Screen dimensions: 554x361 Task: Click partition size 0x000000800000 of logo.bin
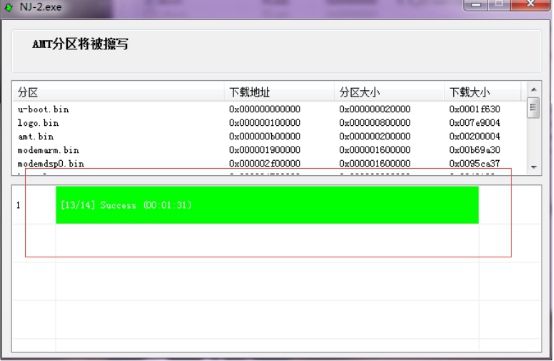click(375, 123)
